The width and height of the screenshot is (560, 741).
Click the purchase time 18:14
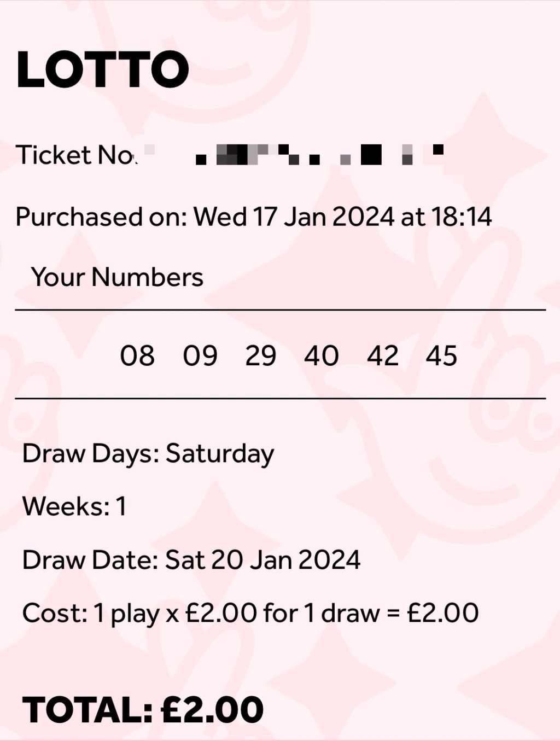point(462,217)
